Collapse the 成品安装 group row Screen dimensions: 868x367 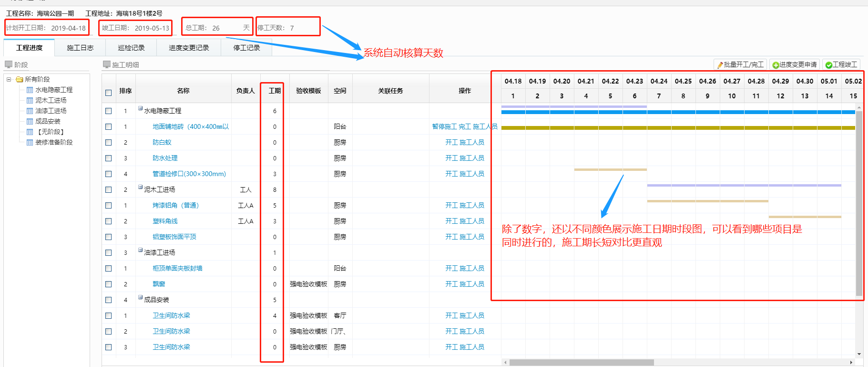coord(141,298)
